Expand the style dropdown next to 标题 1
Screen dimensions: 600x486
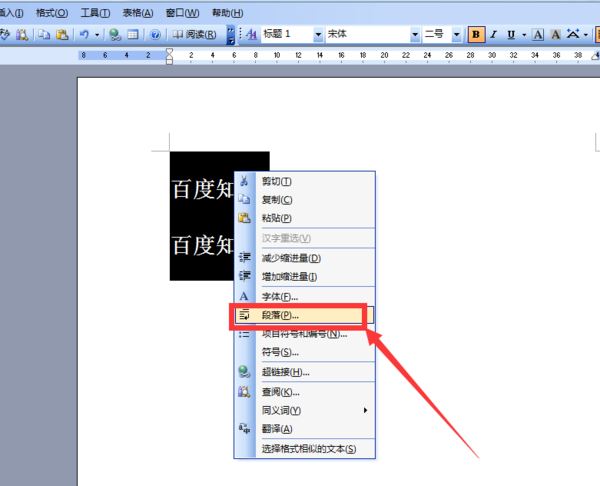[x=318, y=35]
